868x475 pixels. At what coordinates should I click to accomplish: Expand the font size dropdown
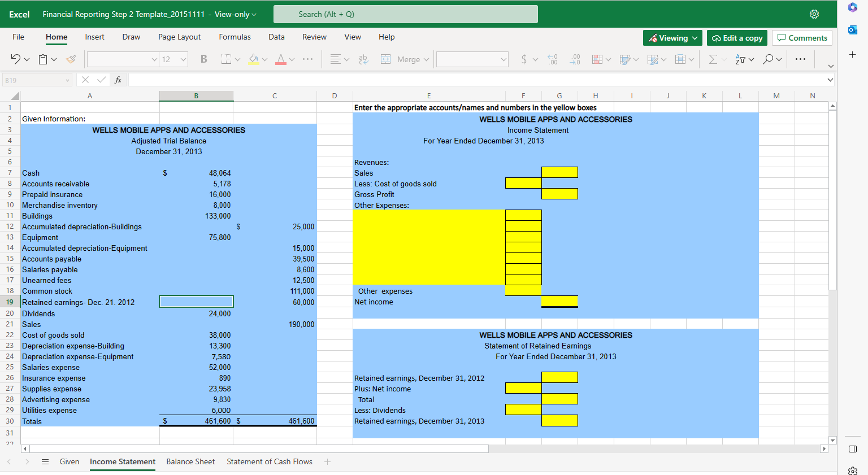[x=183, y=59]
